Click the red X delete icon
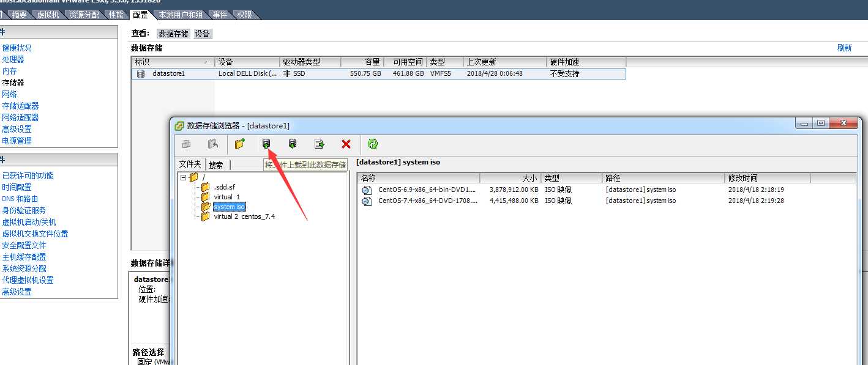 [346, 144]
